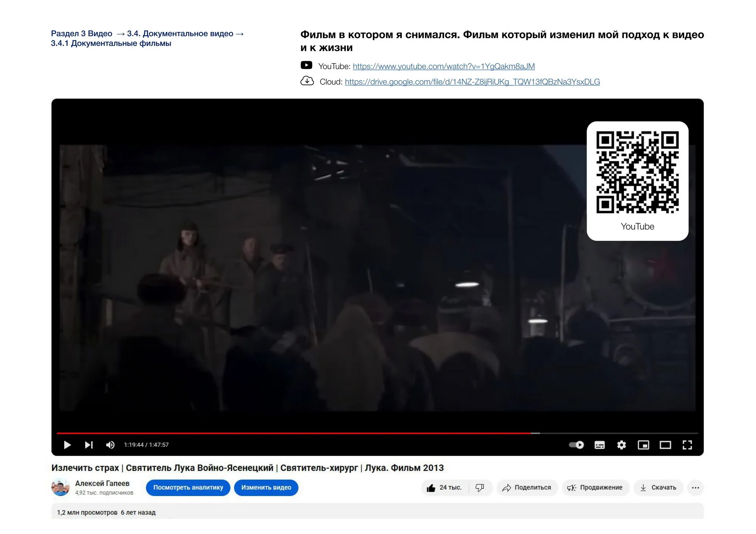Turn on subtitles in the player
The height and width of the screenshot is (534, 756).
(600, 445)
